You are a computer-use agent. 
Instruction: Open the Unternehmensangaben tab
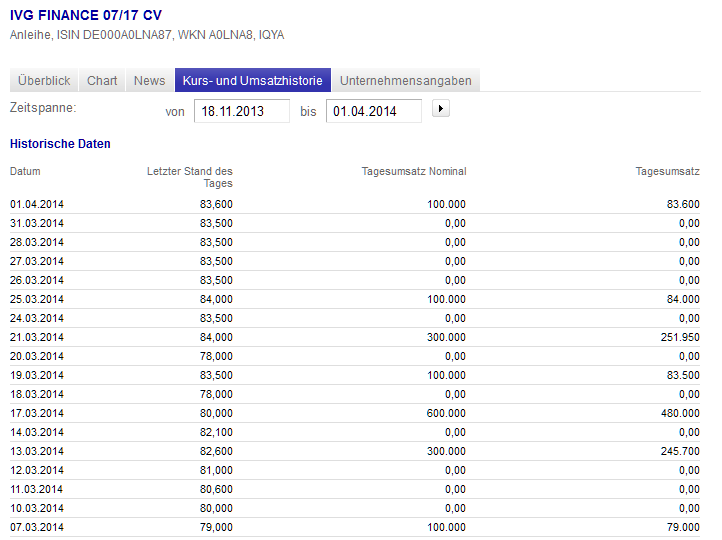406,81
